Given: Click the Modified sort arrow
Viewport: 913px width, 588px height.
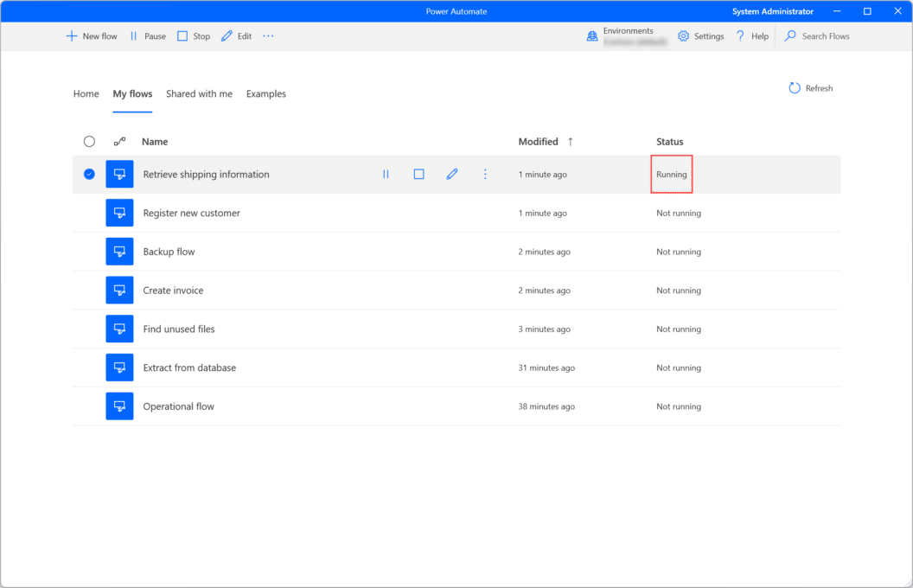Looking at the screenshot, I should coord(571,142).
